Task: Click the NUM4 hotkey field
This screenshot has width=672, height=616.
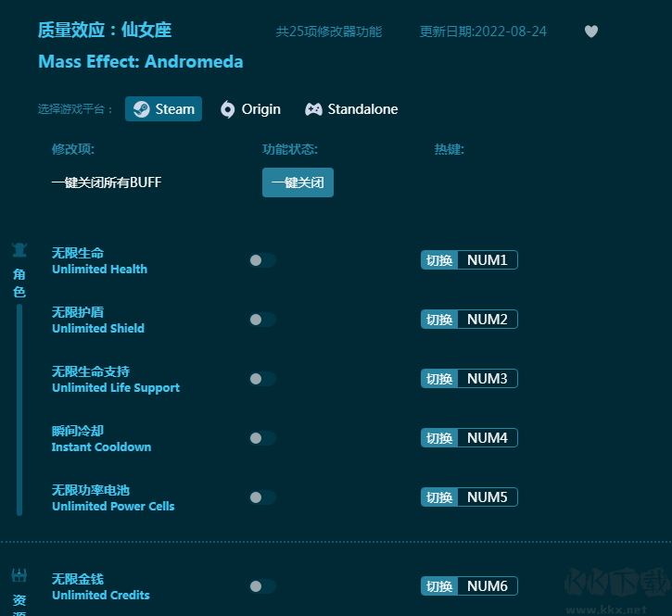Action: 488,438
